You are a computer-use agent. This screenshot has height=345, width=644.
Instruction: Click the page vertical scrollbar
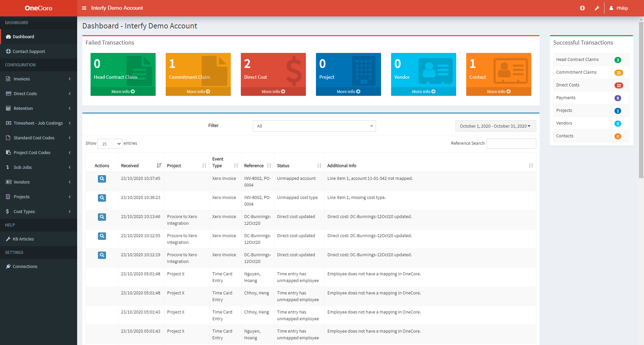(641, 100)
